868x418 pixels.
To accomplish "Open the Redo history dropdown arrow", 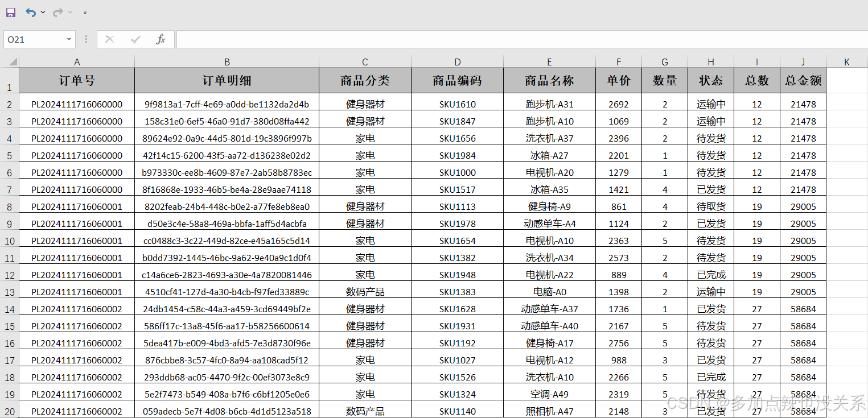I will (x=70, y=12).
